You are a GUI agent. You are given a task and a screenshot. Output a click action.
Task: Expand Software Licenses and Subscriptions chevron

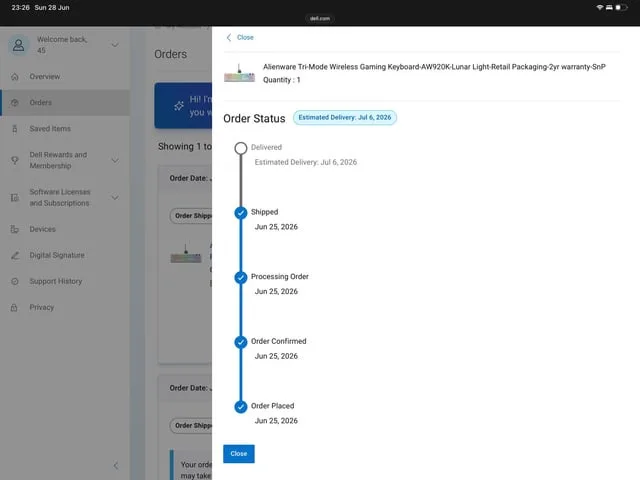pos(116,198)
